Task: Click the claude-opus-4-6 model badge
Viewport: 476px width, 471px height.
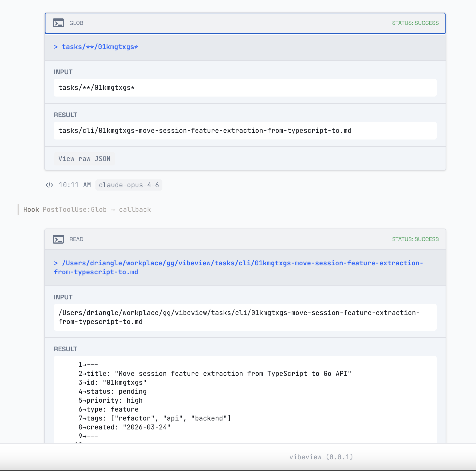Action: point(129,185)
